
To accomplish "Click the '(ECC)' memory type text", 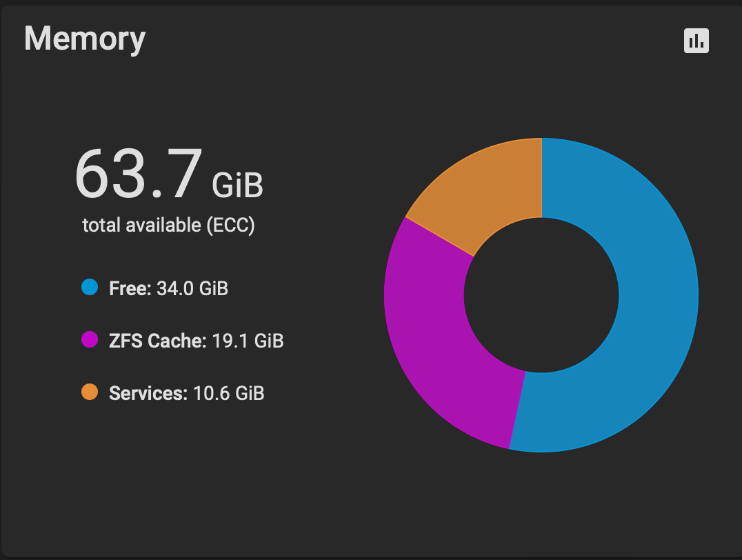I will (230, 225).
